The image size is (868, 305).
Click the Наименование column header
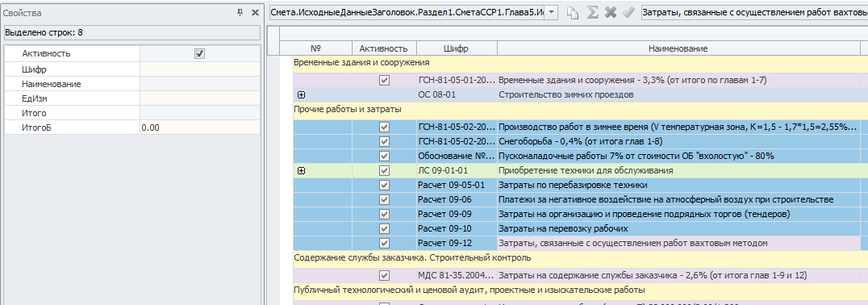[x=678, y=48]
